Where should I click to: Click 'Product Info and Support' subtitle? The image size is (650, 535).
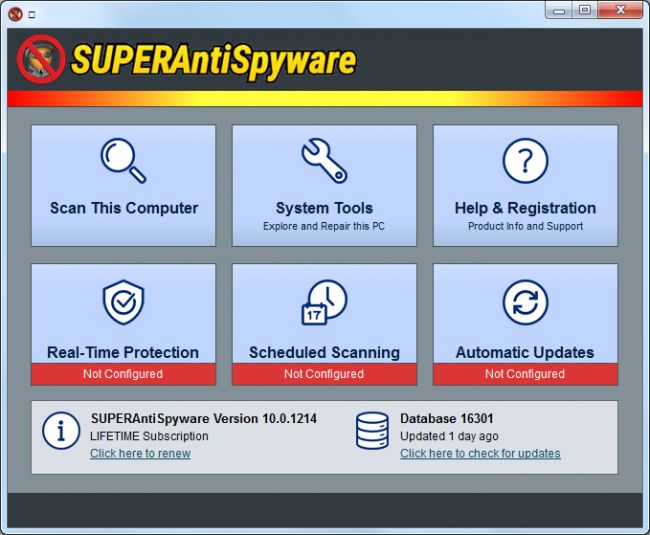tap(525, 226)
